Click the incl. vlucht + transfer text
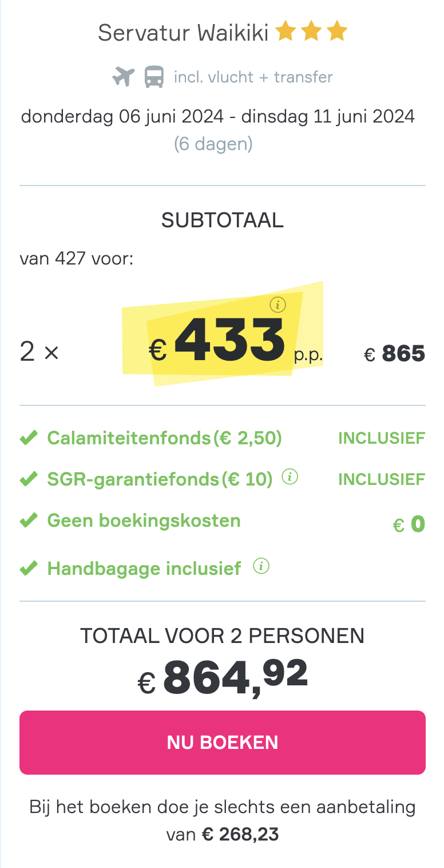 [x=253, y=77]
